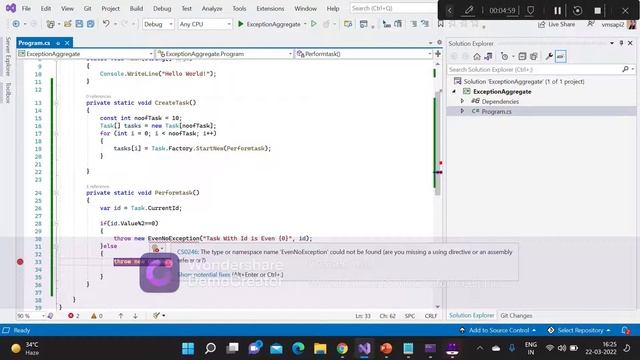Screen dimensions: 640x360
Task: Open the File menu
Action: coord(26,8)
